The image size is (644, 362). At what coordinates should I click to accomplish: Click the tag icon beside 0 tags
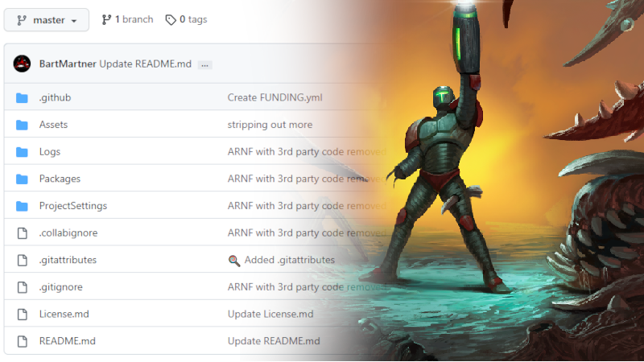(x=171, y=19)
